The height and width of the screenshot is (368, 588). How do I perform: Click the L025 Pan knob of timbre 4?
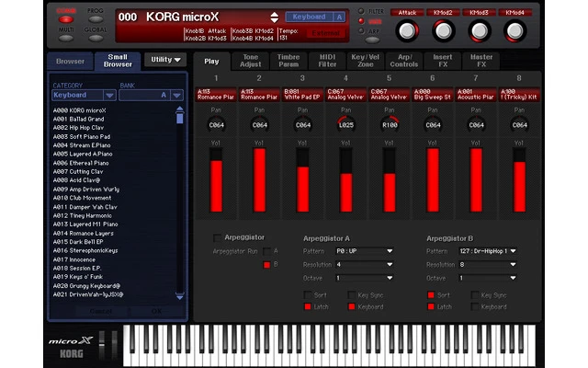tap(346, 125)
